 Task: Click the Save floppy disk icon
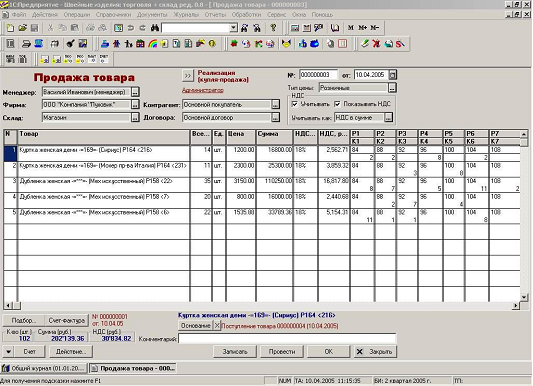(35, 28)
